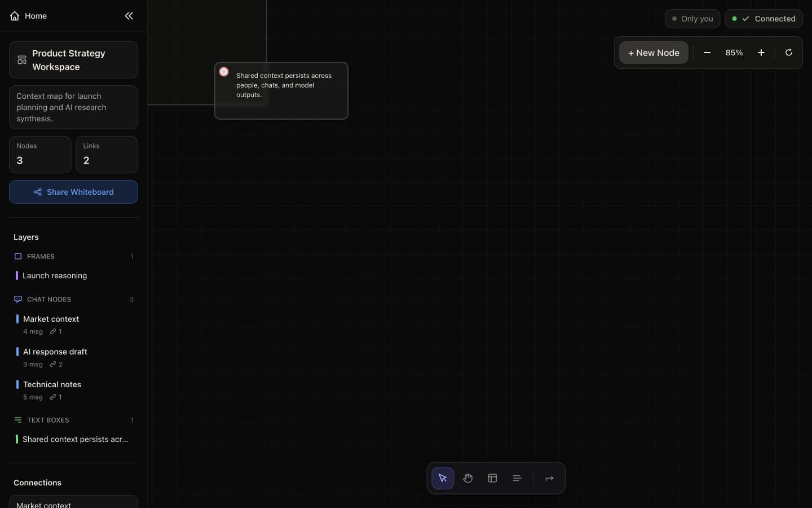Click the link icon under AI response draft
812x508 pixels.
pos(53,364)
